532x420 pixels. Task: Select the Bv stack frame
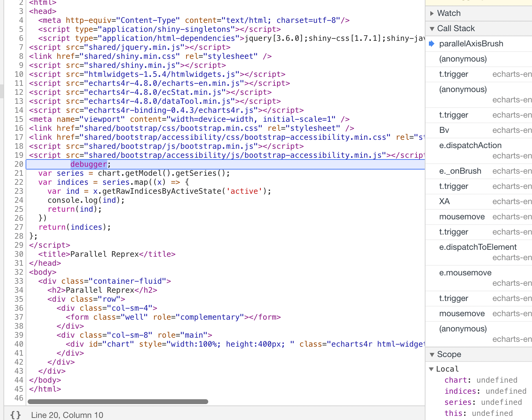point(444,130)
